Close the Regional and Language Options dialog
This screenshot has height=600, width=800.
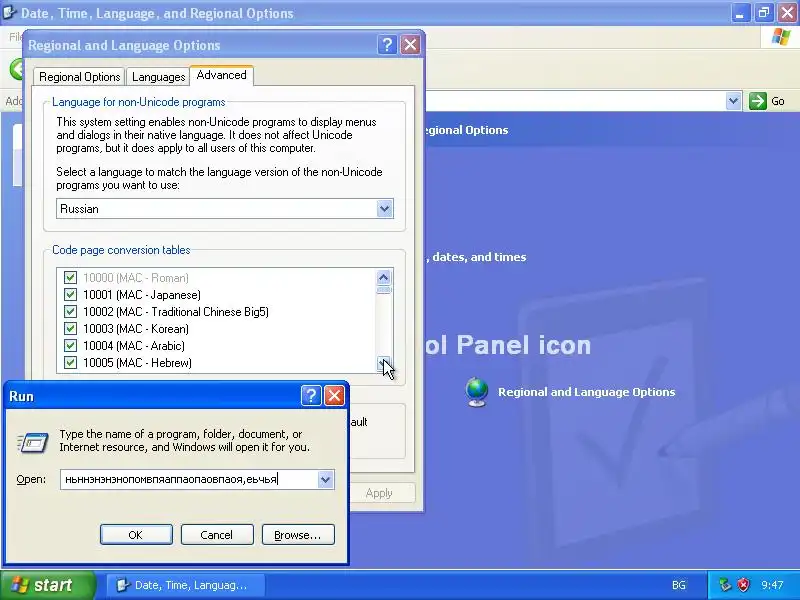(x=410, y=45)
